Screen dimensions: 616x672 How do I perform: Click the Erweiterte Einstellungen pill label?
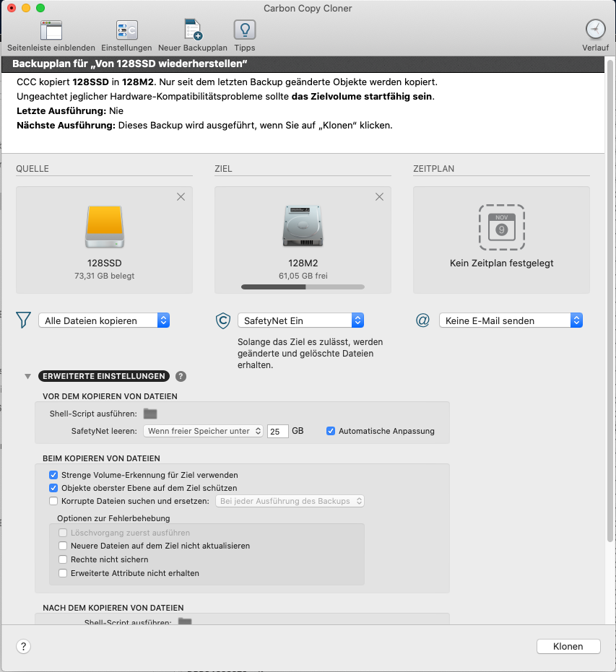[104, 376]
